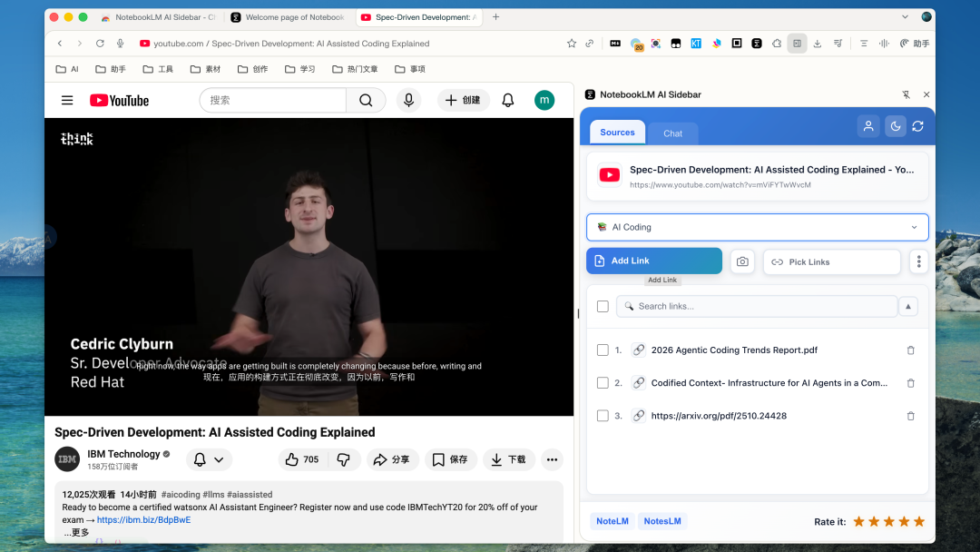Copy page link from address bar icon
Image resolution: width=980 pixels, height=552 pixels.
[590, 44]
